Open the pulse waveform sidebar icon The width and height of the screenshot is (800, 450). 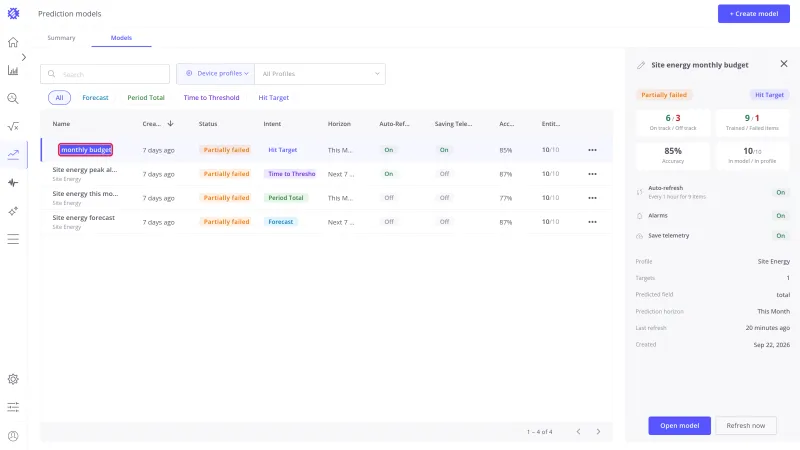click(x=13, y=183)
